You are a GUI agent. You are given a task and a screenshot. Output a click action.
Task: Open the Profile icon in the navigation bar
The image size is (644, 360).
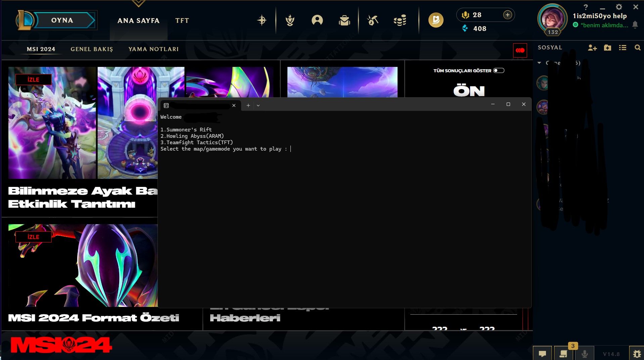tap(317, 21)
